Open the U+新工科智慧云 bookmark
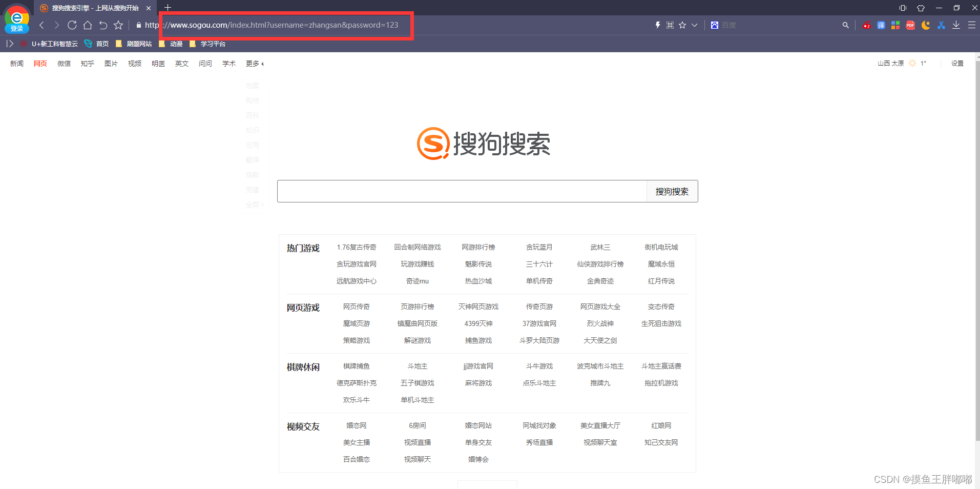This screenshot has height=489, width=980. click(49, 44)
